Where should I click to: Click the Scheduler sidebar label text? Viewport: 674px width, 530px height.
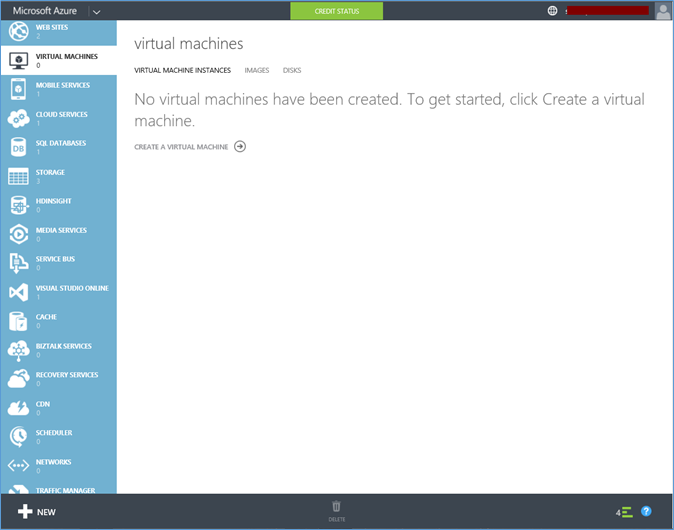tap(54, 433)
